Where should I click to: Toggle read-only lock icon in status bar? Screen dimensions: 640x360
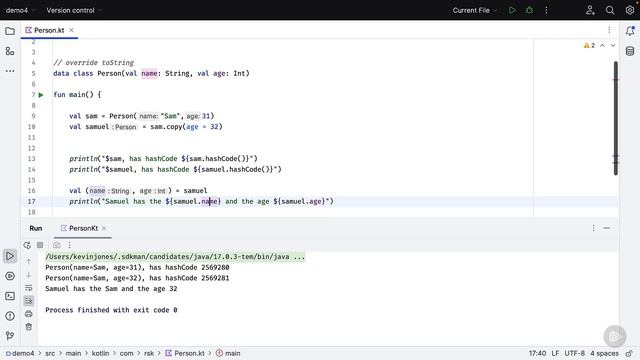[629, 353]
